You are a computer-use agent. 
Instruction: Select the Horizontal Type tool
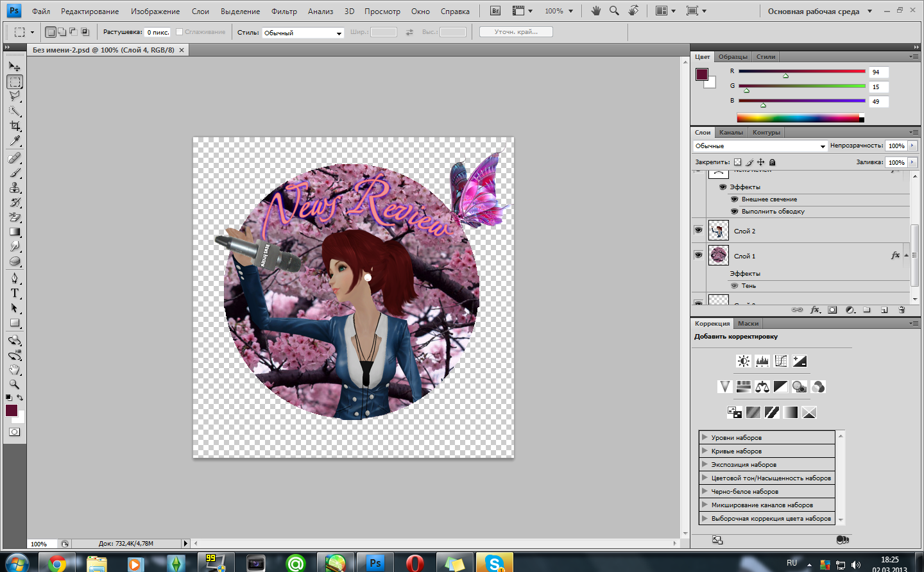click(x=15, y=293)
